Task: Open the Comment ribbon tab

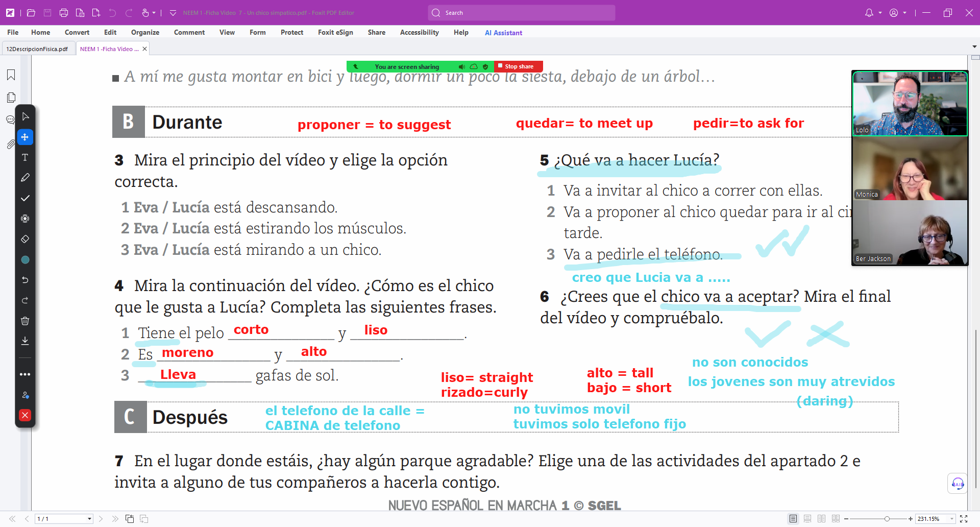Action: pos(189,32)
